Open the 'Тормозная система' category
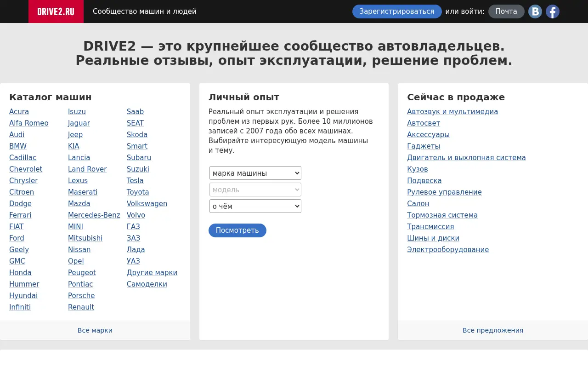The width and height of the screenshot is (588, 368). coord(442,215)
